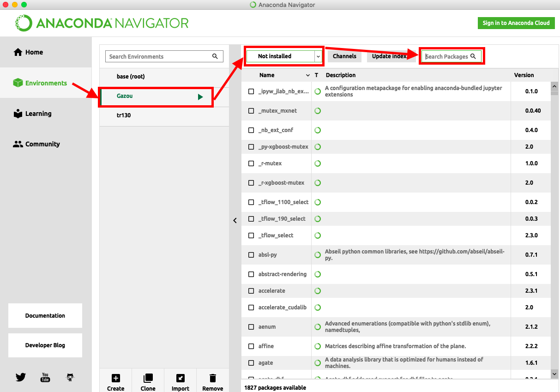
Task: Click the type icon for accelerate
Action: [318, 291]
